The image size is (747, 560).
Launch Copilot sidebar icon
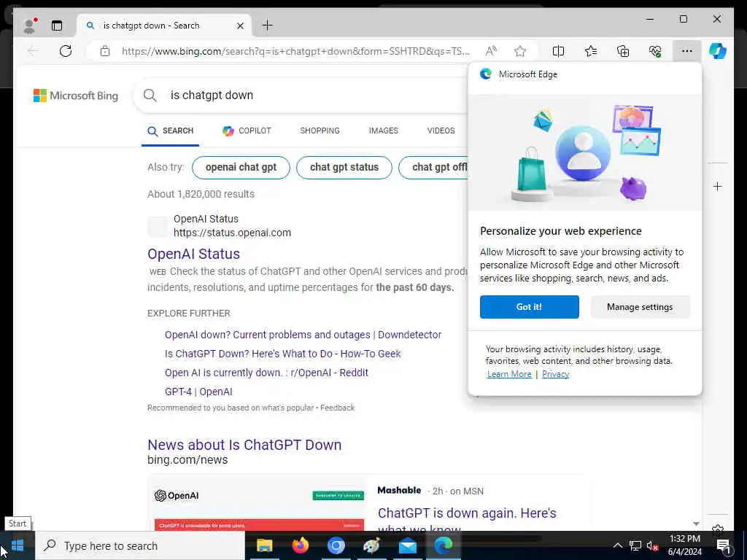coord(718,51)
